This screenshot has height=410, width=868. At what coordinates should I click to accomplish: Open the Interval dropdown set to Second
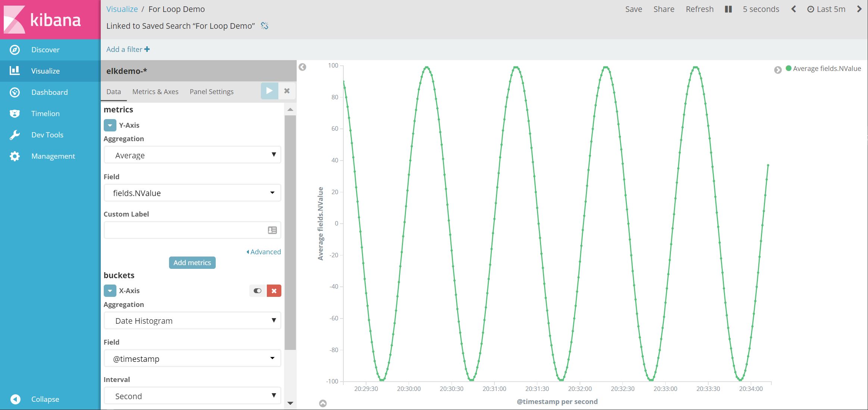coord(192,395)
